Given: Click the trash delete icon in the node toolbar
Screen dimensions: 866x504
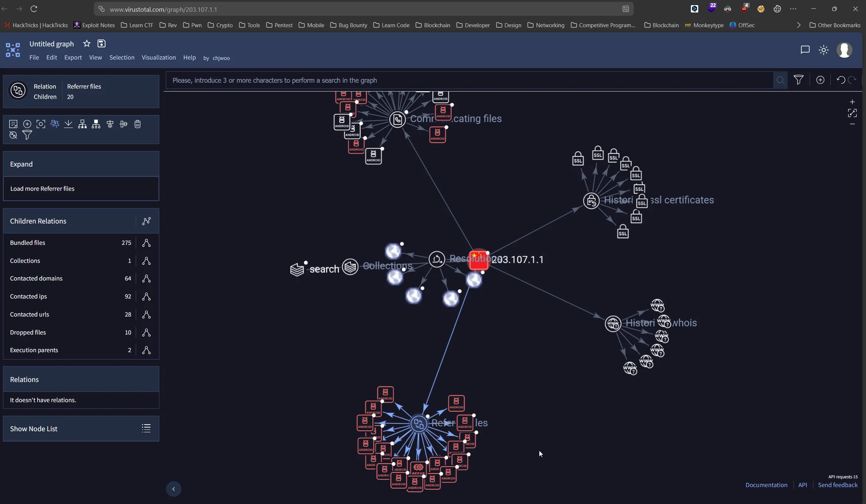Looking at the screenshot, I should click(138, 124).
